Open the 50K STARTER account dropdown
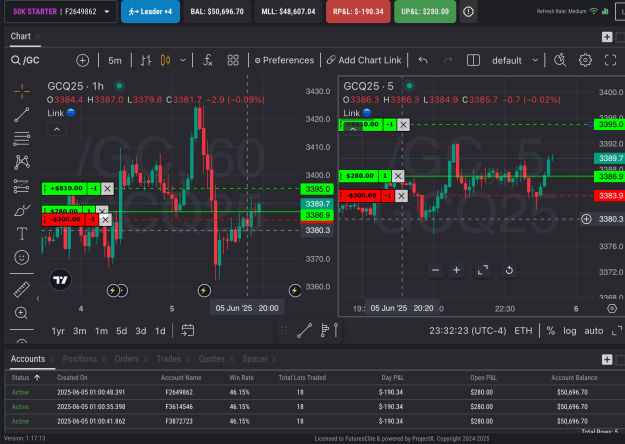Image resolution: width=625 pixels, height=444 pixels. tap(61, 12)
